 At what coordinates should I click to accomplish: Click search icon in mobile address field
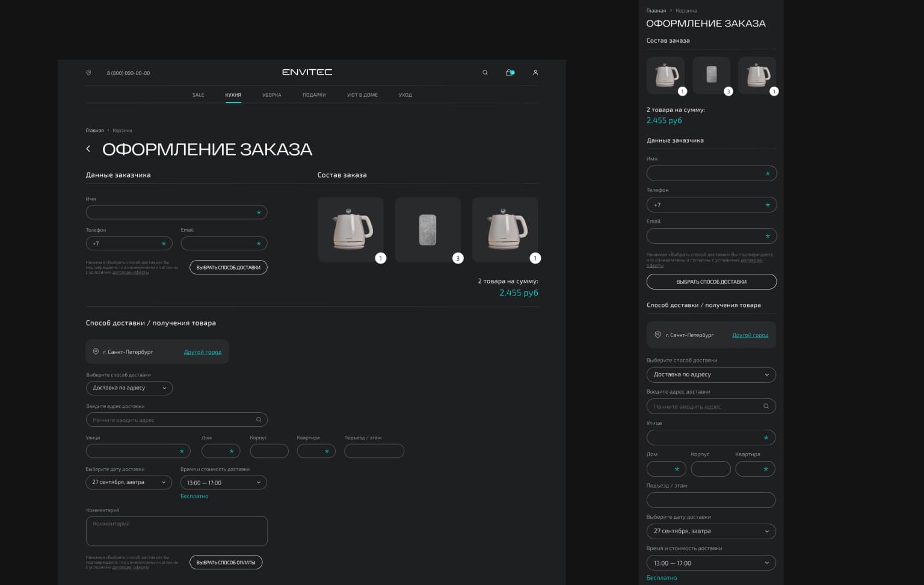[x=766, y=406]
